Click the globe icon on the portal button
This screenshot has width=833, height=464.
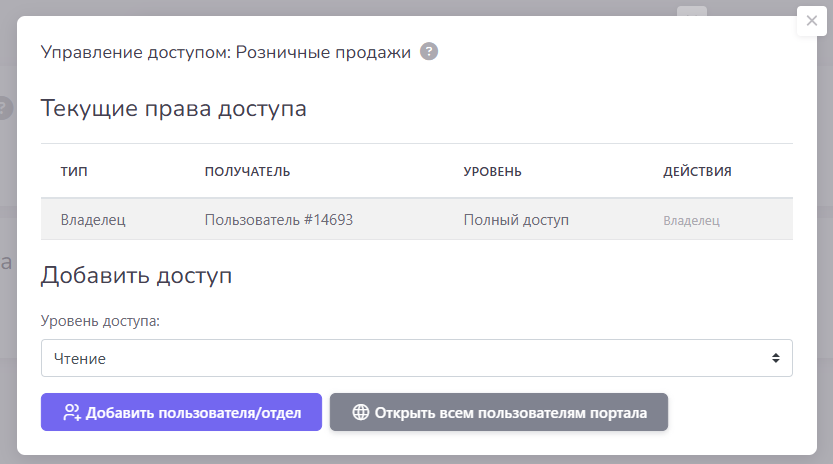[361, 412]
